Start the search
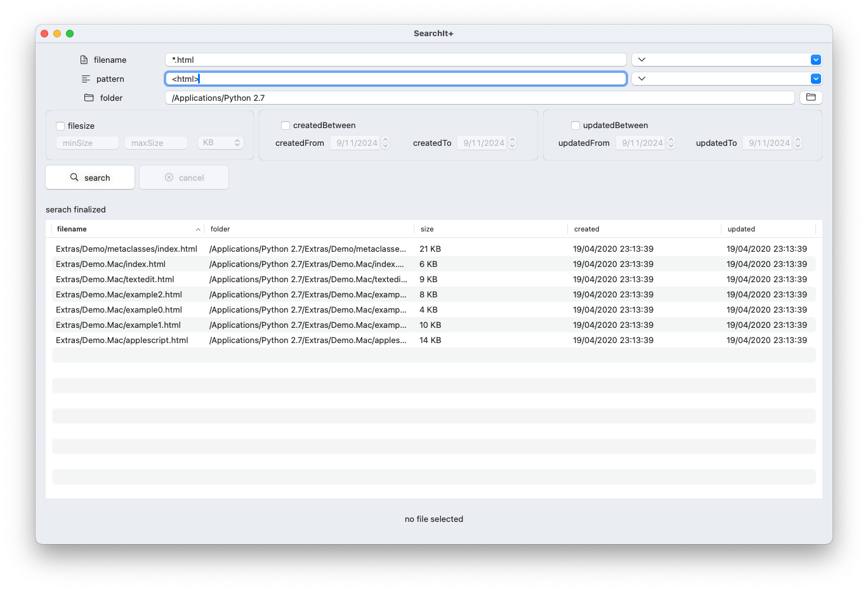This screenshot has height=591, width=868. point(89,177)
